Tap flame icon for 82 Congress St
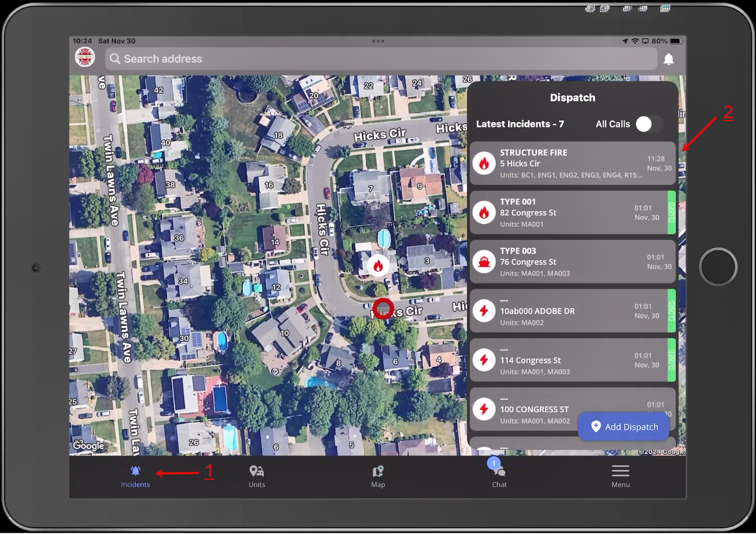 483,213
